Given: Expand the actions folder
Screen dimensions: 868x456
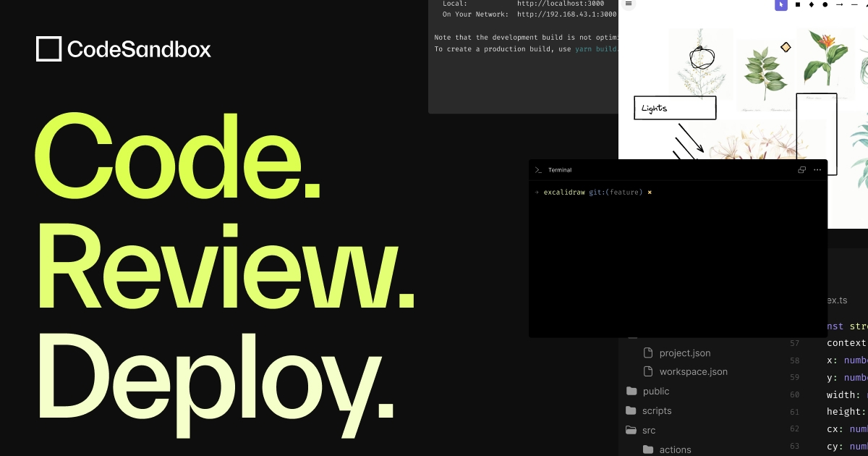Looking at the screenshot, I should pos(674,449).
